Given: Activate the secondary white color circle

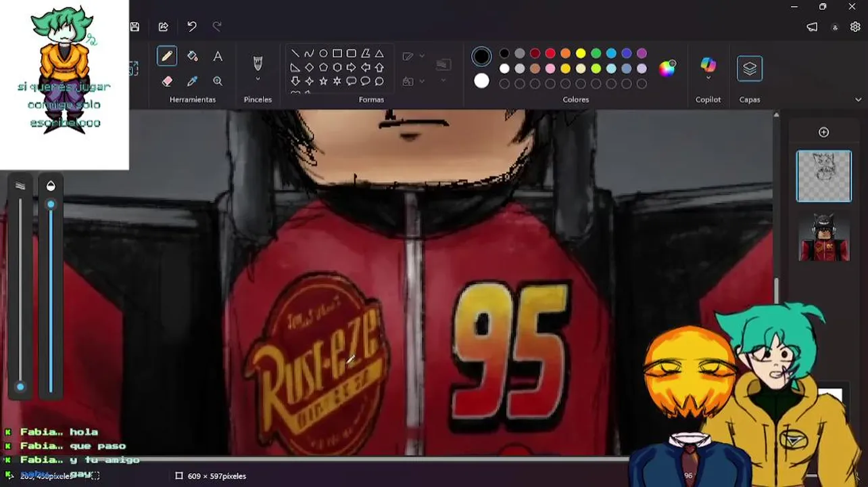Looking at the screenshot, I should [481, 81].
